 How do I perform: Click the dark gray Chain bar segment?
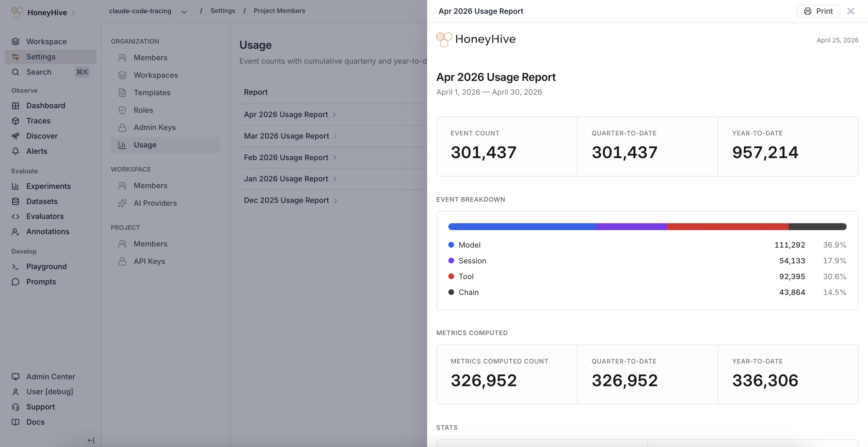[817, 226]
